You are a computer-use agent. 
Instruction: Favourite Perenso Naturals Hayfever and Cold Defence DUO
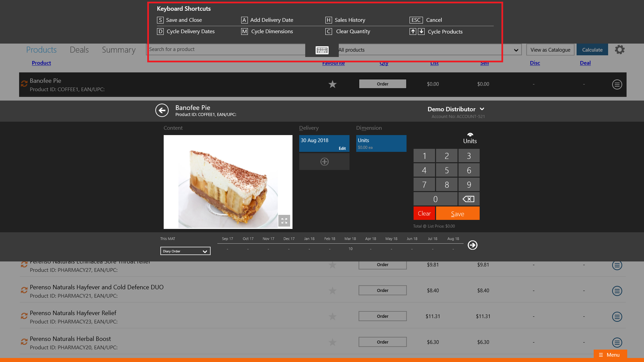(x=332, y=291)
